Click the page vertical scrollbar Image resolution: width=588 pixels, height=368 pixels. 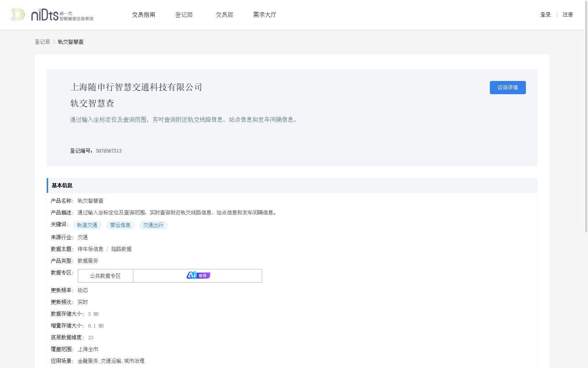tap(586, 117)
